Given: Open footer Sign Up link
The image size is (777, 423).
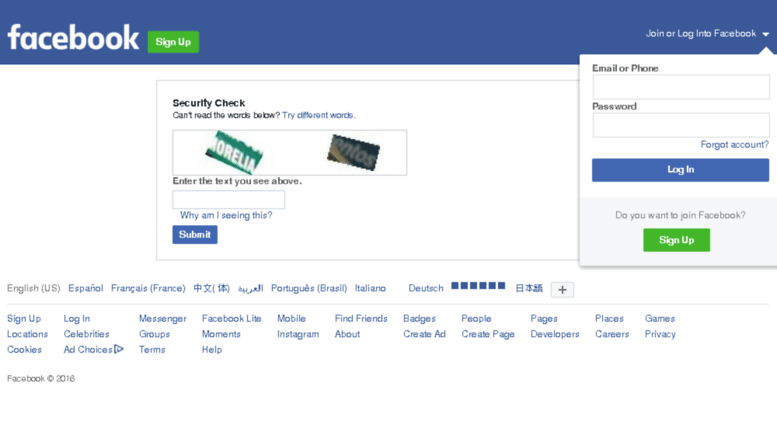Looking at the screenshot, I should point(24,318).
